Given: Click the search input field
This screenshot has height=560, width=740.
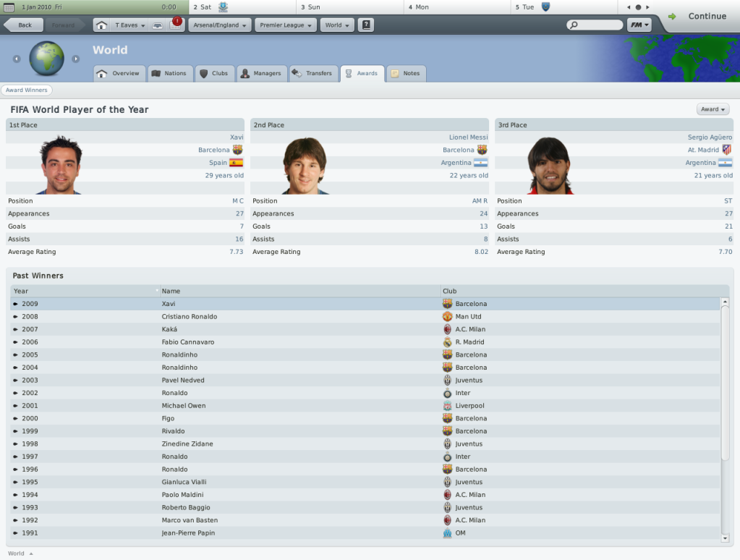Looking at the screenshot, I should click(595, 25).
